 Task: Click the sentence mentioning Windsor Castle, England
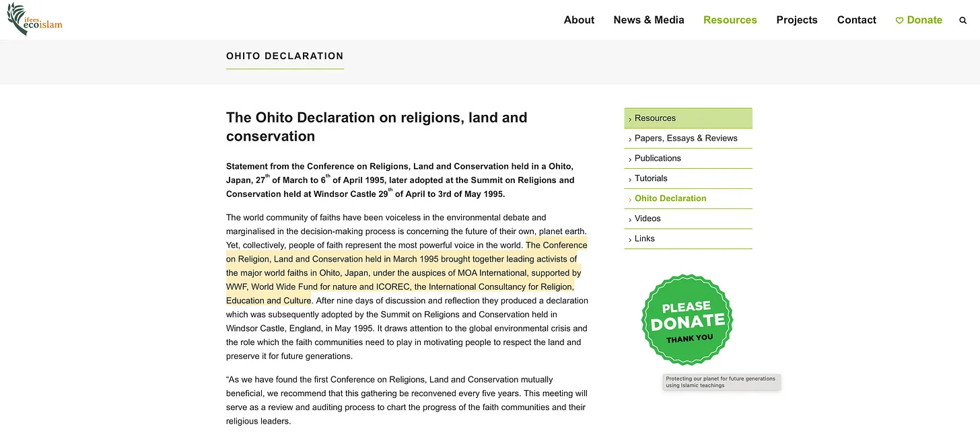click(x=407, y=315)
